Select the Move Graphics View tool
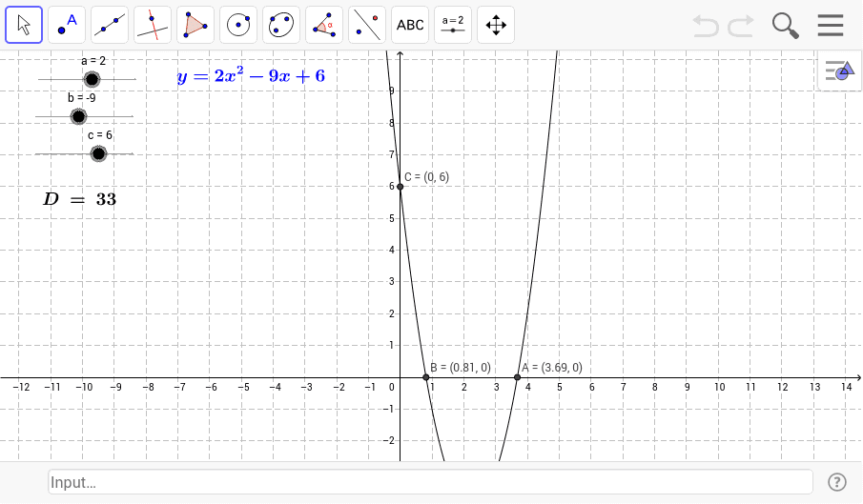863x504 pixels. pyautogui.click(x=496, y=25)
